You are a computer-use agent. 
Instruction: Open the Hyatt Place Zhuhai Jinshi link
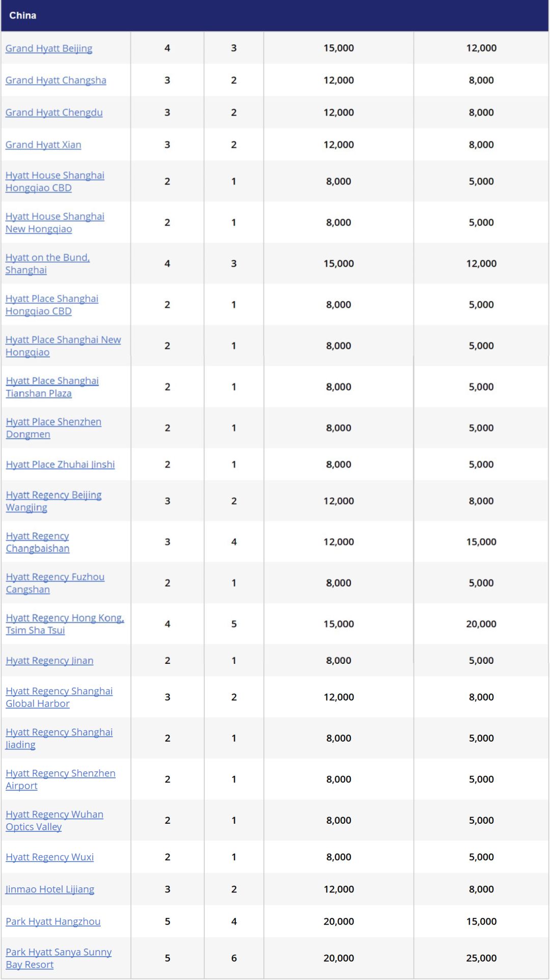coord(60,464)
